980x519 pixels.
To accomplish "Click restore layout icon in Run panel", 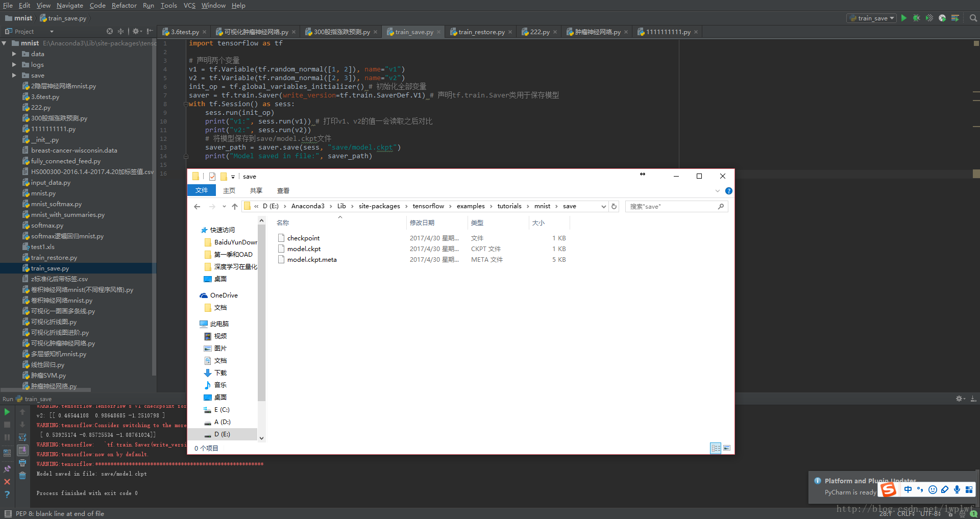I will coord(7,453).
